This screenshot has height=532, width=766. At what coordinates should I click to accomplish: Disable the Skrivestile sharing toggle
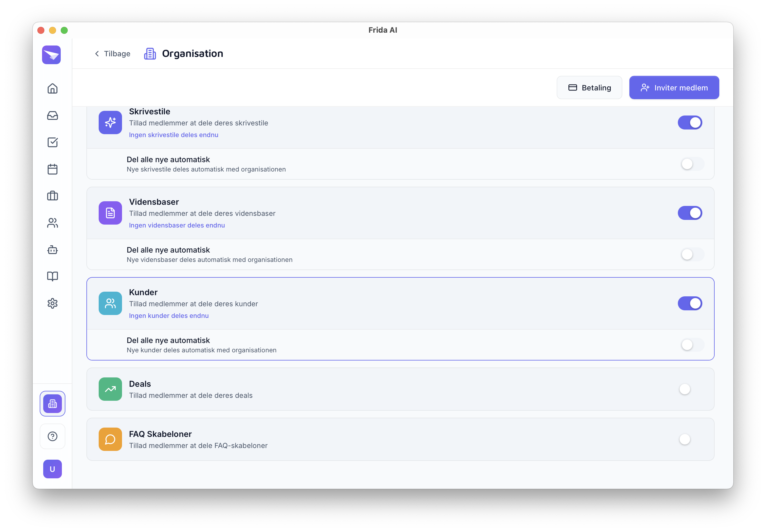tap(690, 123)
